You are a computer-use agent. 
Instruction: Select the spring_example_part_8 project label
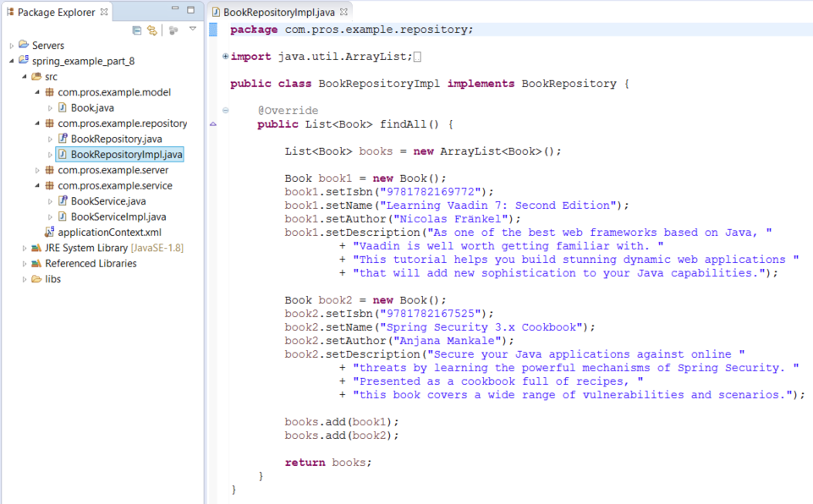pyautogui.click(x=83, y=61)
